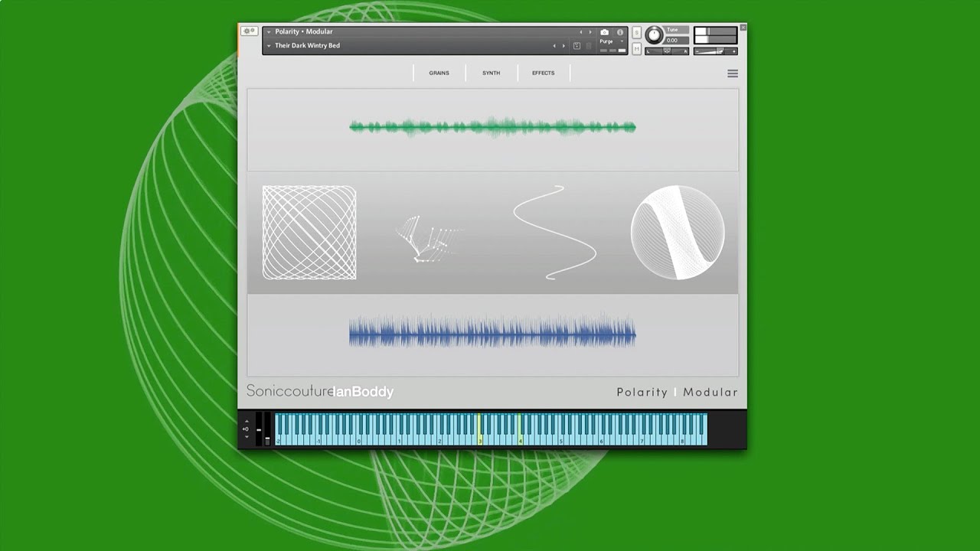Open the Purge dropdown menu
980x551 pixels.
click(611, 41)
